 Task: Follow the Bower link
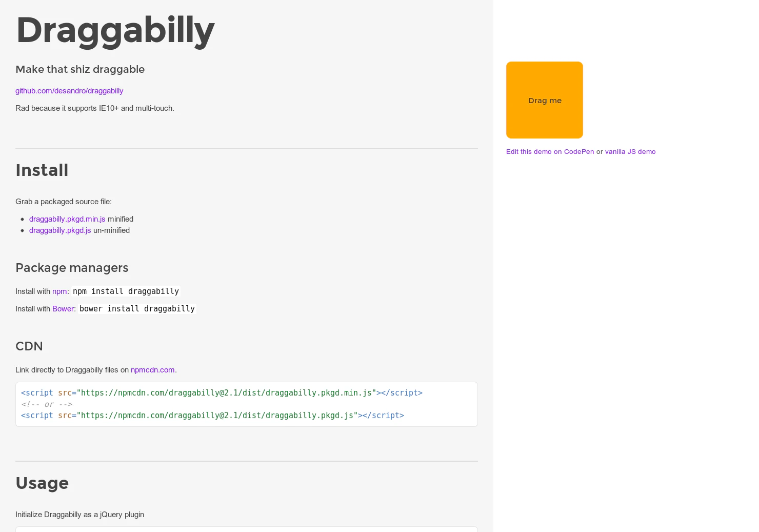point(63,309)
